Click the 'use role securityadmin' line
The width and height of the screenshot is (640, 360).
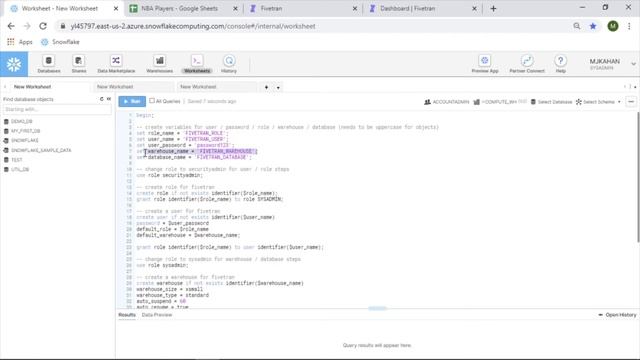[x=169, y=175]
